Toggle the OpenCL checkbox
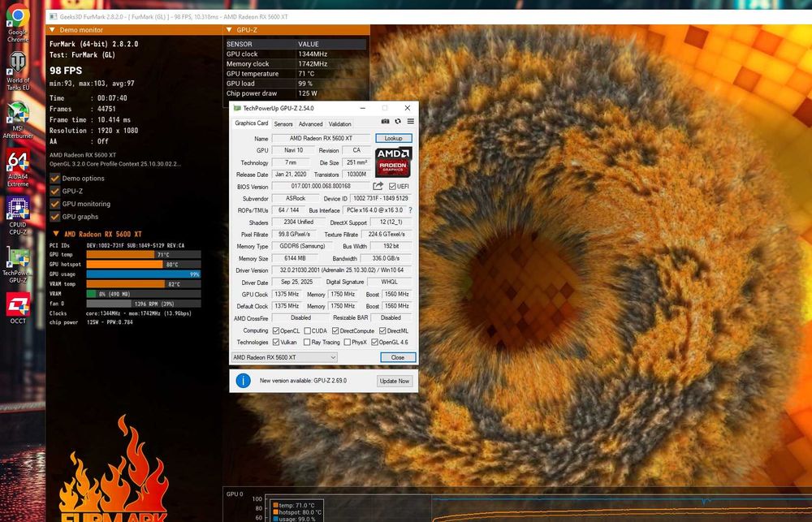Screen dimensions: 812x522 [x=276, y=331]
